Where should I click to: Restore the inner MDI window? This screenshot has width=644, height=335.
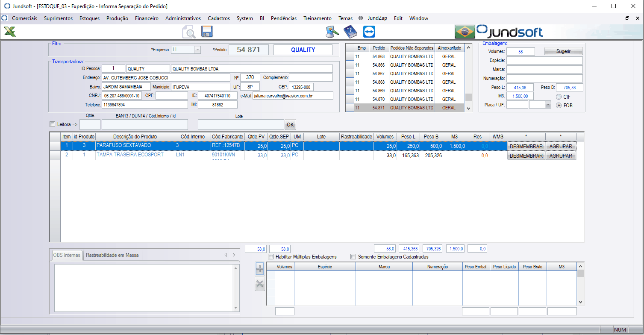point(627,18)
